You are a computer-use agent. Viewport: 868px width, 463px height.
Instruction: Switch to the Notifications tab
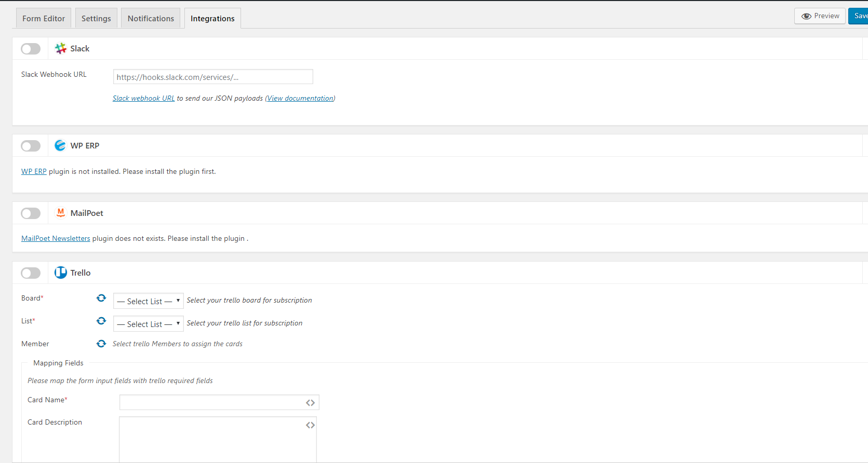(x=151, y=18)
